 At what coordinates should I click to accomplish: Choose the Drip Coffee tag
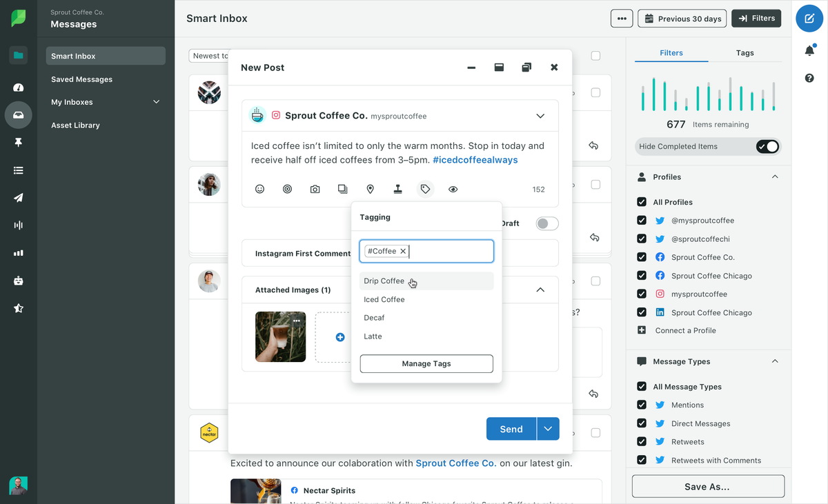click(x=426, y=281)
